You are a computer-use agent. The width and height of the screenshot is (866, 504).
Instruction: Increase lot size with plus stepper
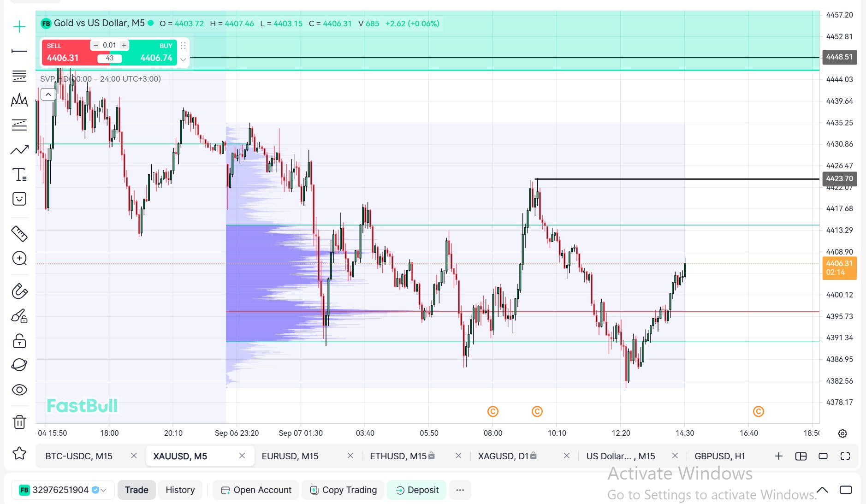point(124,45)
